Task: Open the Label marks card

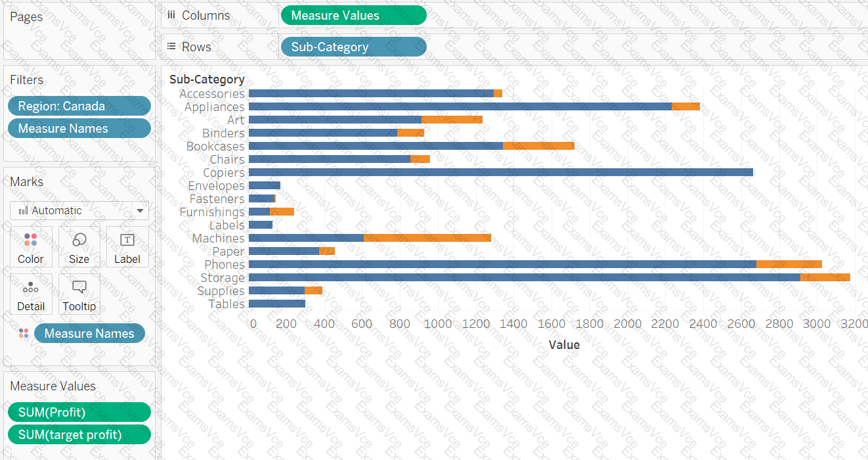Action: point(127,247)
